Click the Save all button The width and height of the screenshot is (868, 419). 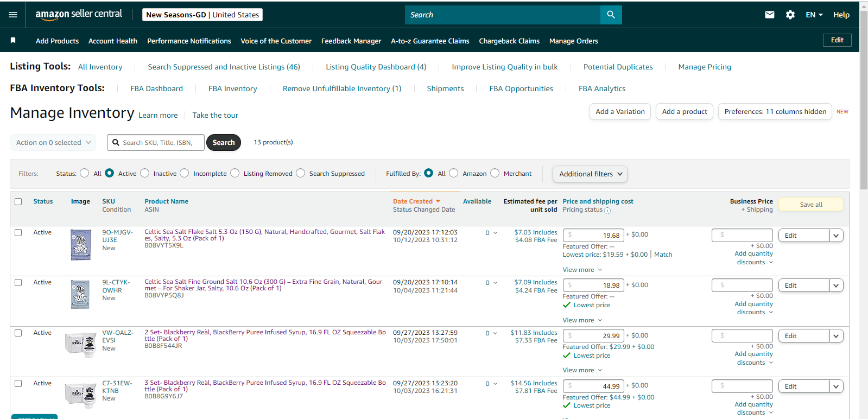coord(811,205)
